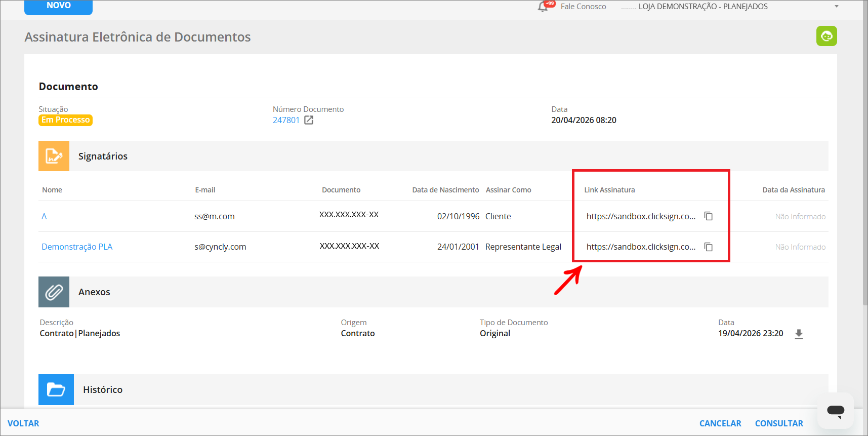Open signer A's name link

pyautogui.click(x=44, y=216)
